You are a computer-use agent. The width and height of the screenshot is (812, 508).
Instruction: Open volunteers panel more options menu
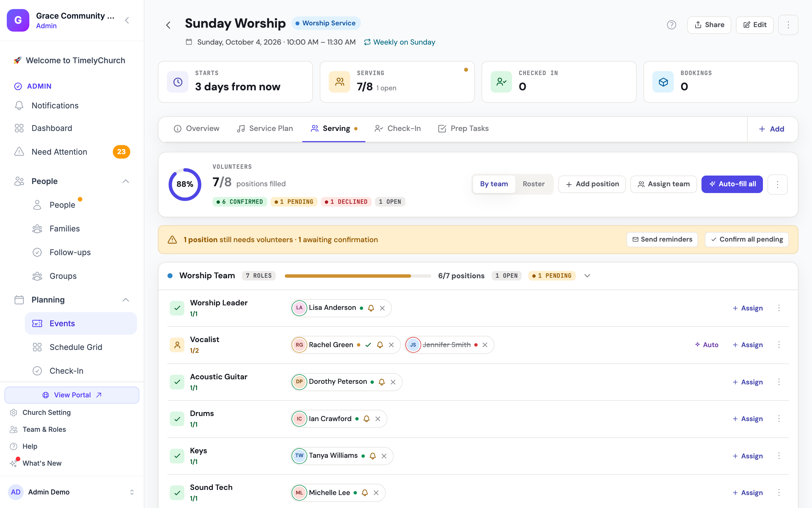point(777,184)
